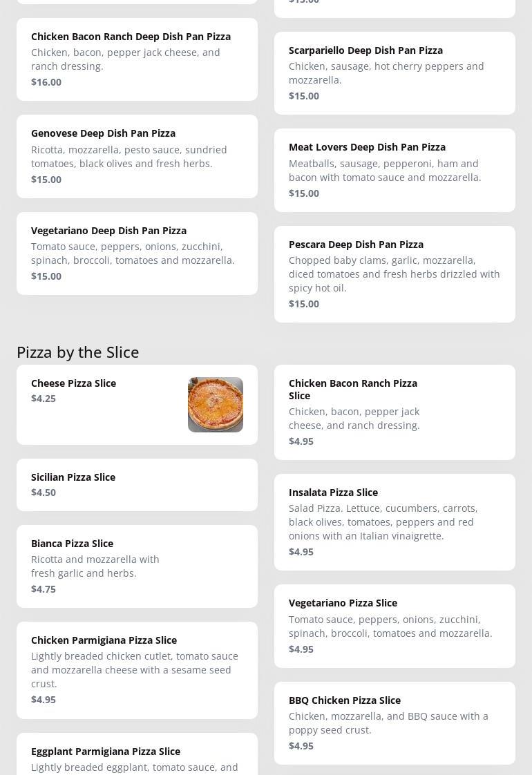Click the $16.00 price on Chicken Bacon Ranch
The image size is (532, 775).
(46, 82)
